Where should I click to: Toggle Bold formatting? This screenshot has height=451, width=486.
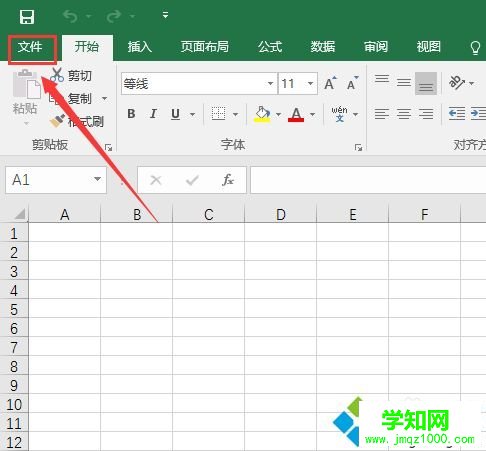(x=131, y=114)
